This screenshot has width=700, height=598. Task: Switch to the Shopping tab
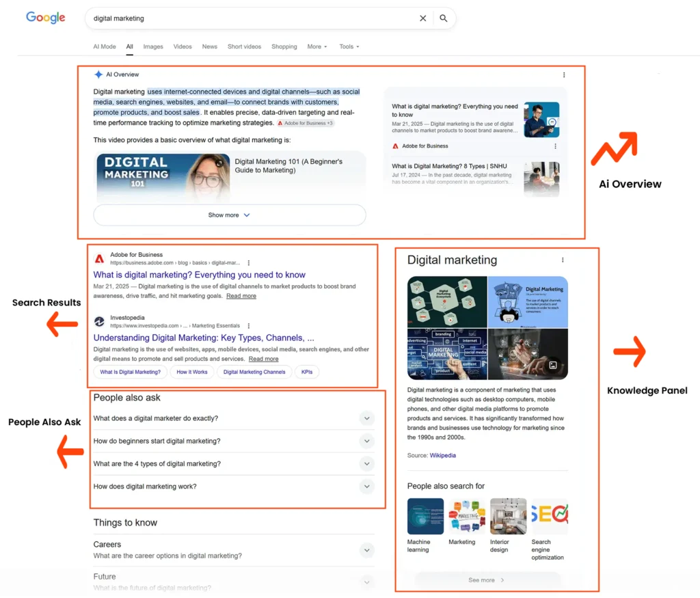284,46
